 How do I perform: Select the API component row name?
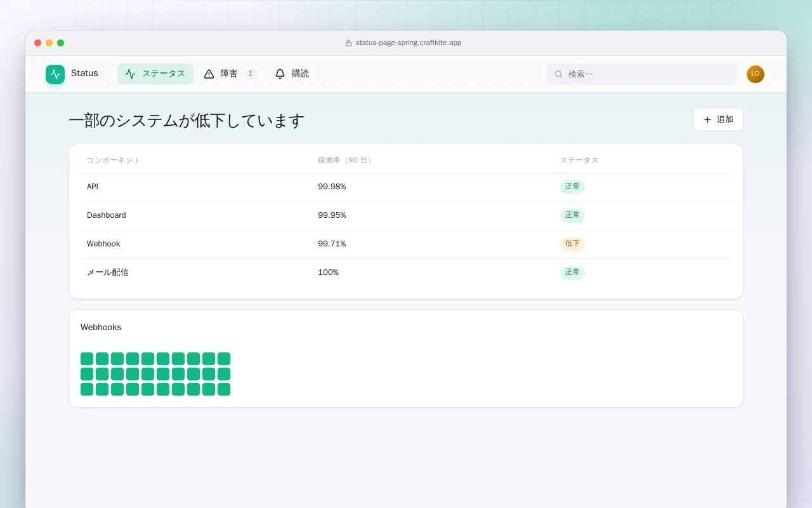93,187
